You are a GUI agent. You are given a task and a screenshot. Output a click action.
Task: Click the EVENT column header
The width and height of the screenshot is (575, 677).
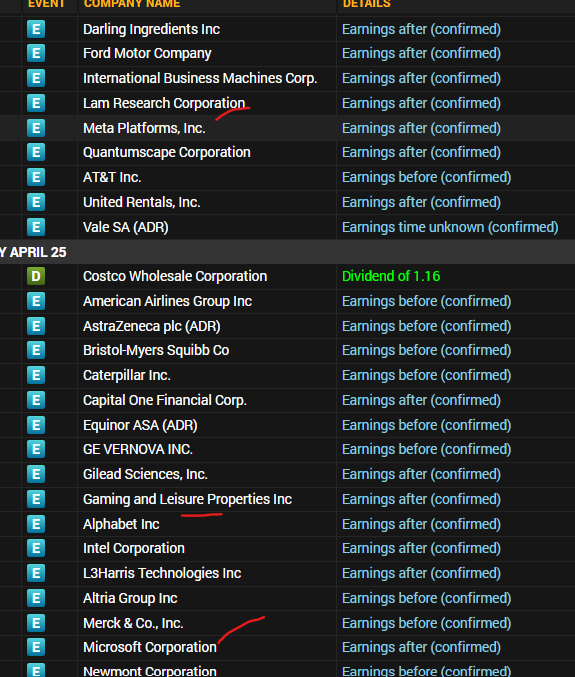46,4
